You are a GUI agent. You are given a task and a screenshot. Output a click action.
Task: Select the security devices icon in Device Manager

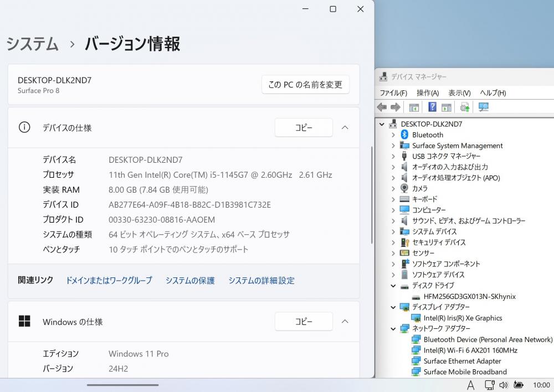[x=404, y=243]
